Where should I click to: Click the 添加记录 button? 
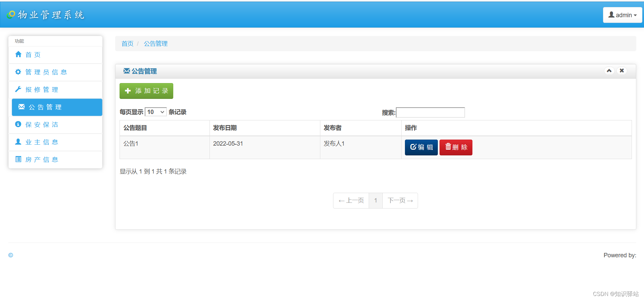[x=146, y=91]
